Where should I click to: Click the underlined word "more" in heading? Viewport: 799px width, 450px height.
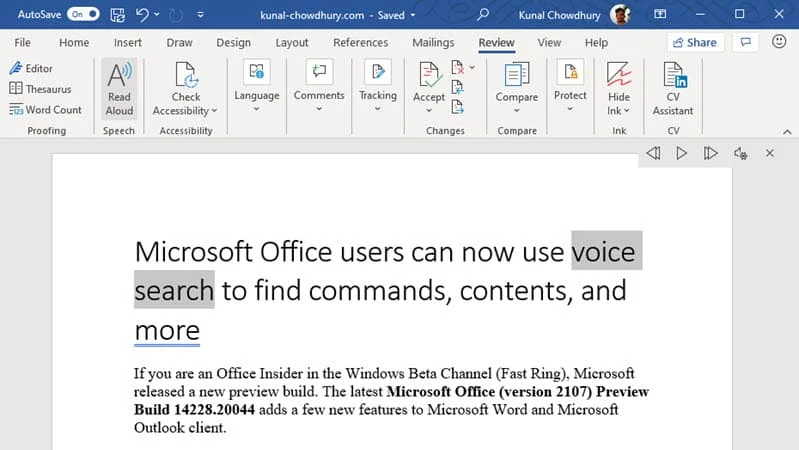(167, 330)
